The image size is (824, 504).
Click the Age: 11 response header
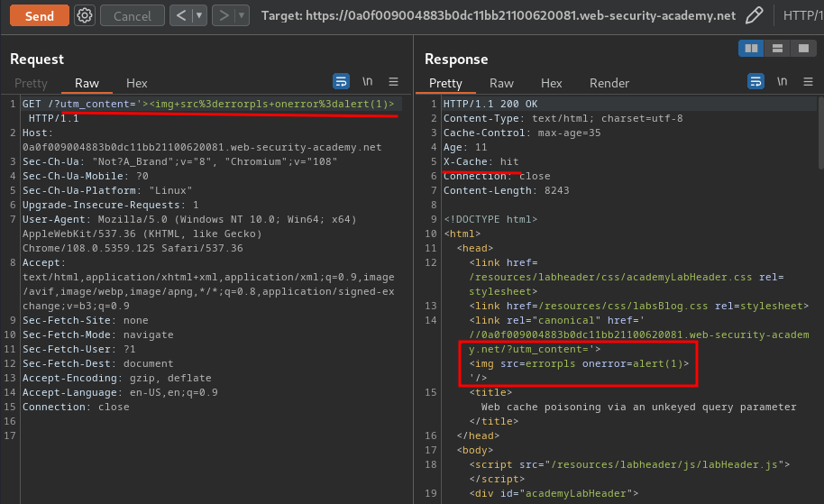[x=465, y=147]
